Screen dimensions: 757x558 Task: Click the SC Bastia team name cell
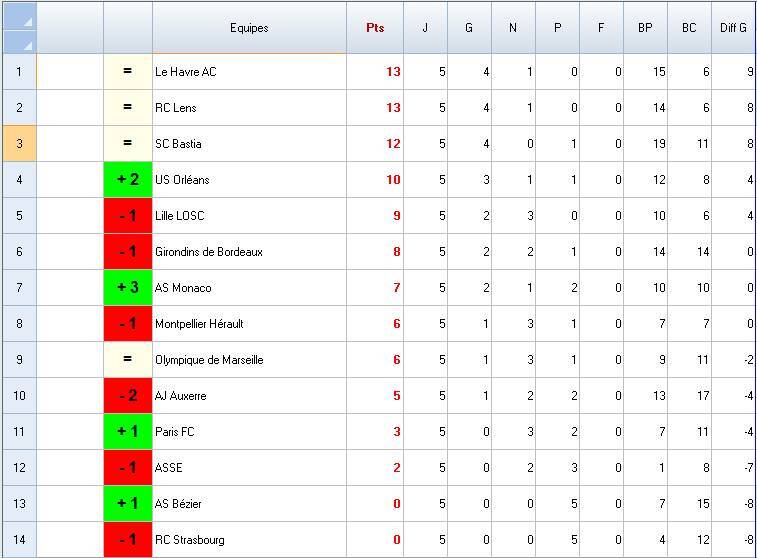[249, 144]
